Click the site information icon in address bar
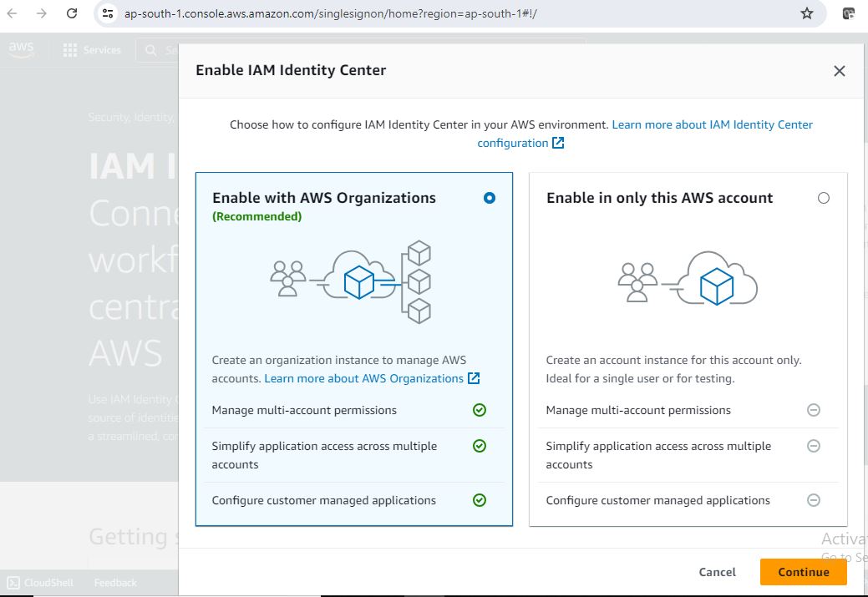The image size is (868, 597). [x=108, y=13]
